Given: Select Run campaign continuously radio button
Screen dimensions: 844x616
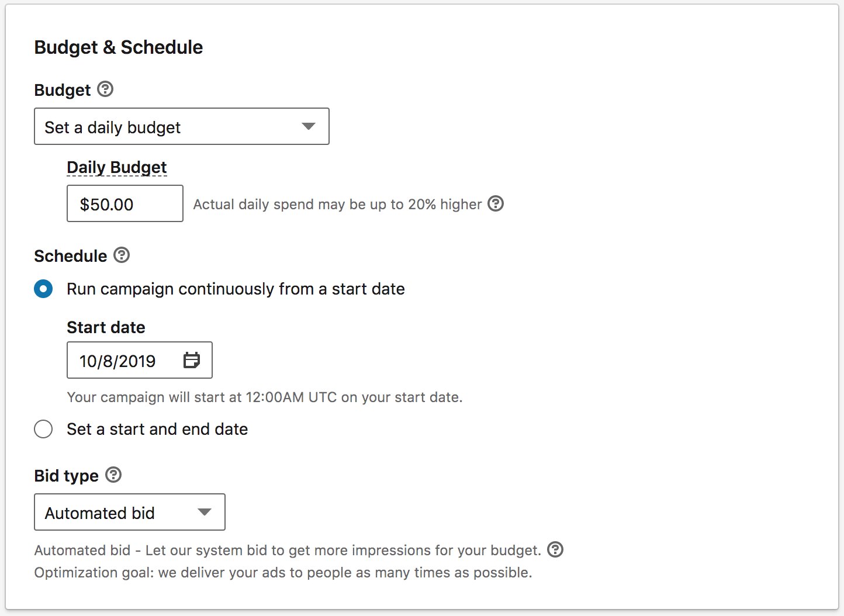Looking at the screenshot, I should [43, 289].
